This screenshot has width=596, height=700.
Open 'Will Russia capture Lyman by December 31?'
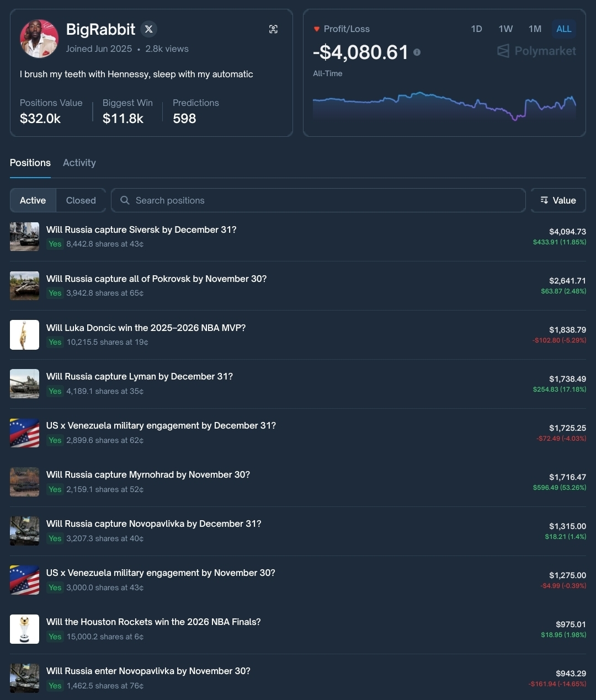pos(140,376)
